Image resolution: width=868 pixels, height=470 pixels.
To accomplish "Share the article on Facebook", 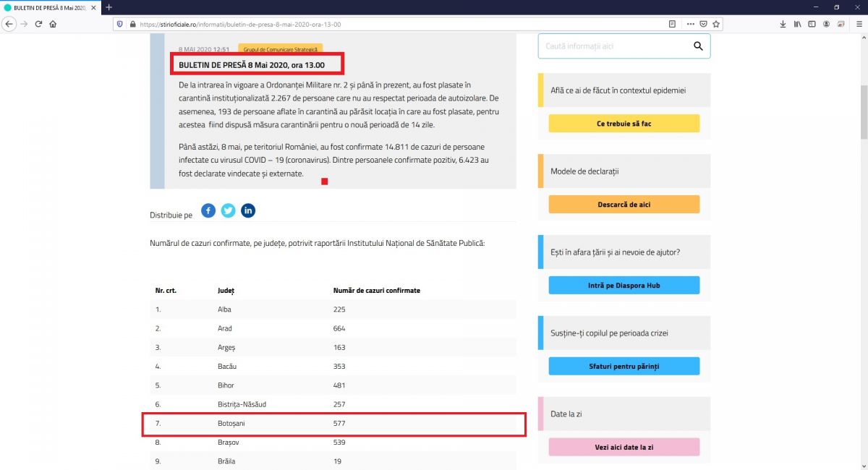I will coord(208,210).
